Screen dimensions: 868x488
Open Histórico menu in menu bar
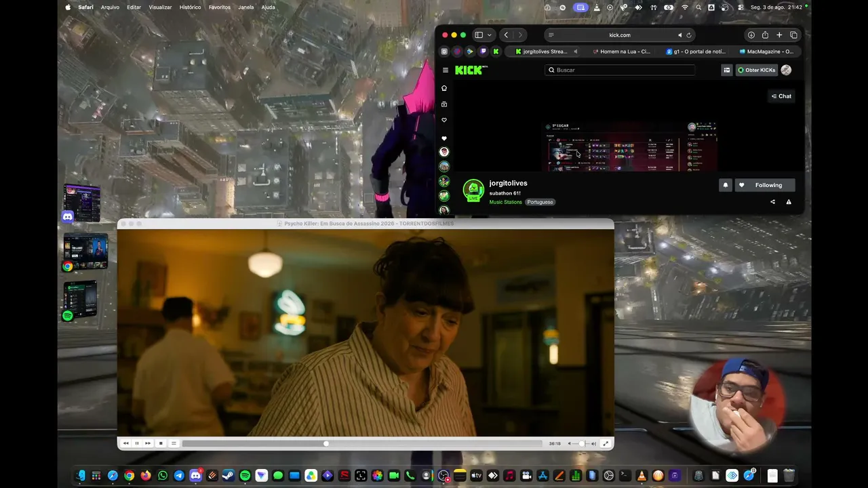tap(190, 7)
